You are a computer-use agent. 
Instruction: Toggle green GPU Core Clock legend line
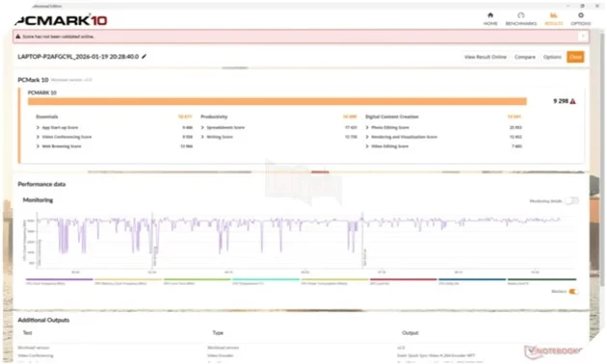pos(198,279)
